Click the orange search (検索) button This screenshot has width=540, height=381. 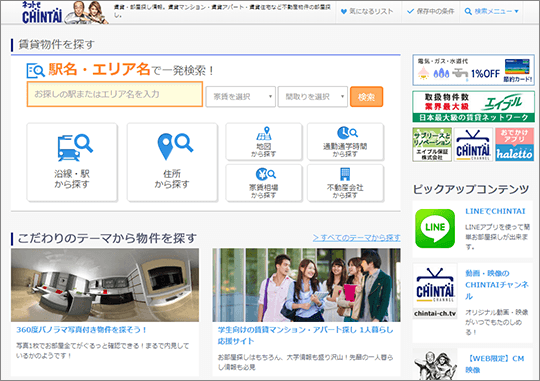click(x=366, y=97)
